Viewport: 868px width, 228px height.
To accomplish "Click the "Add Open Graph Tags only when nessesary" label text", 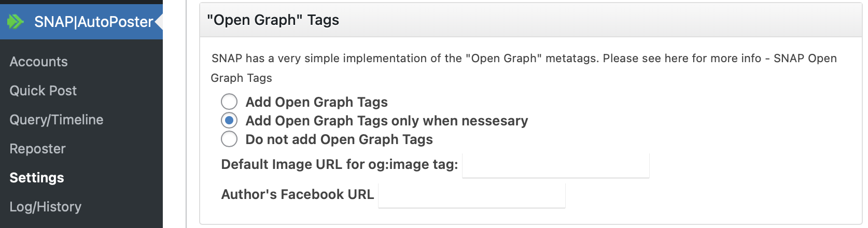I will [x=386, y=121].
